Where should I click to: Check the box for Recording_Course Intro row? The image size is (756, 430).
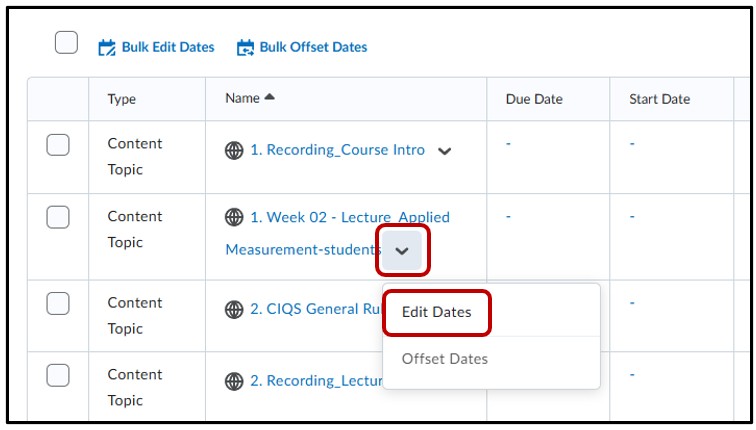pos(58,145)
